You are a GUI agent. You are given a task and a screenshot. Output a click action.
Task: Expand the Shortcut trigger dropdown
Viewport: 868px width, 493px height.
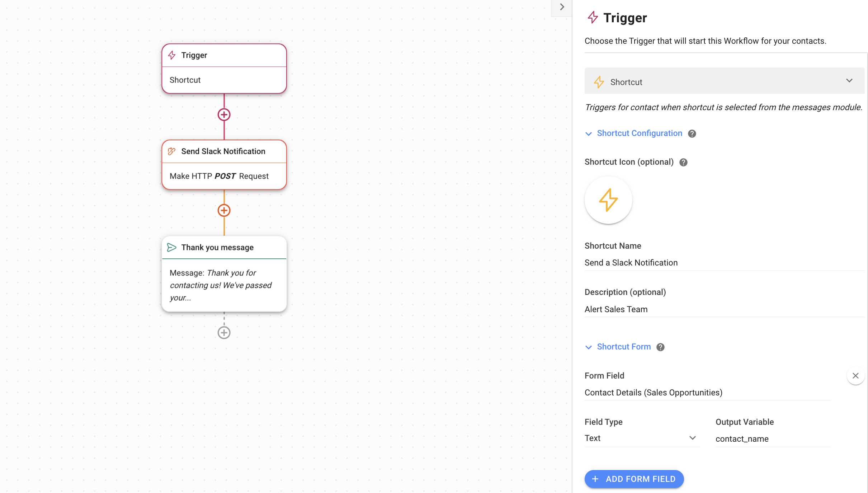click(x=849, y=82)
